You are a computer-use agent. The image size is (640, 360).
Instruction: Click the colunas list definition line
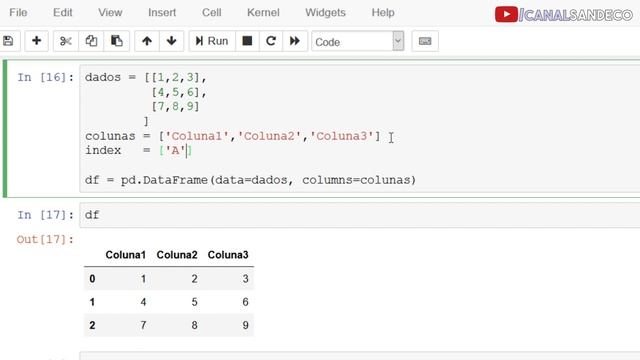[233, 136]
